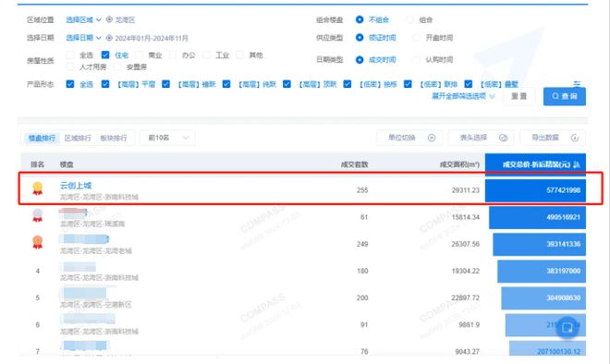Image resolution: width=610 pixels, height=364 pixels.
Task: Select the 领证时间 radio option
Action: click(360, 38)
